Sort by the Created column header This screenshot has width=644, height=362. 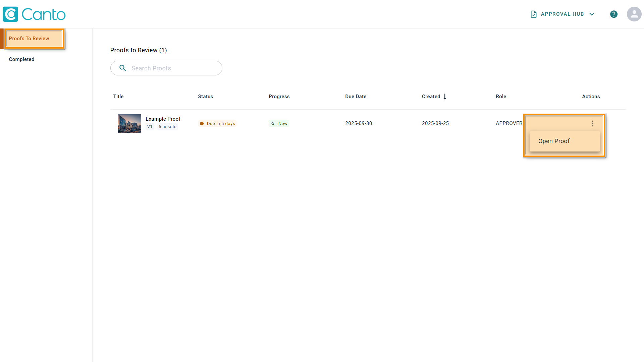coord(431,97)
